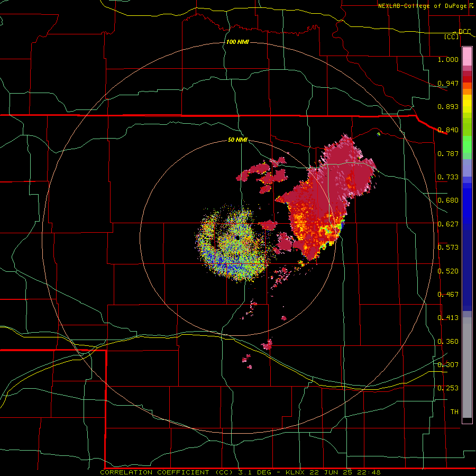This screenshot has height=476, width=476.
Task: Click the 0.680 scale value
Action: click(x=448, y=200)
